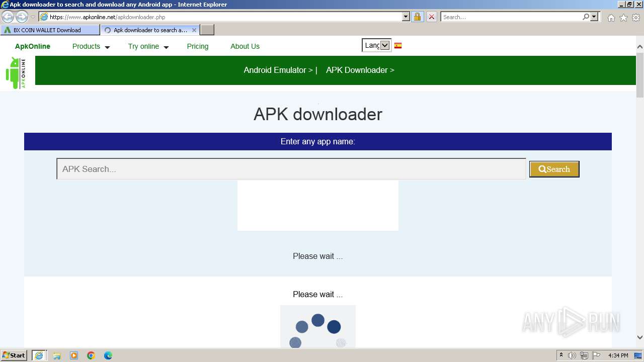Click the clock showing 4:34 PM
Image resolution: width=644 pixels, height=362 pixels.
point(618,355)
